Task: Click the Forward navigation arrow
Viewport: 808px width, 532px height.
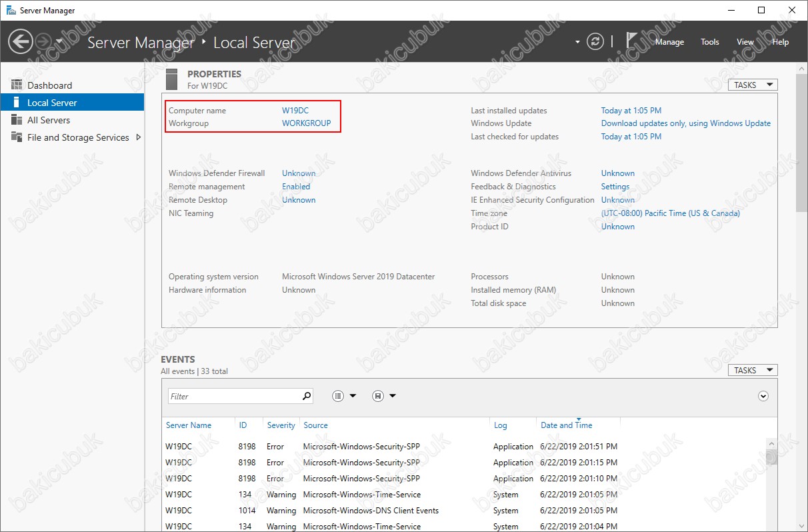Action: (43, 42)
